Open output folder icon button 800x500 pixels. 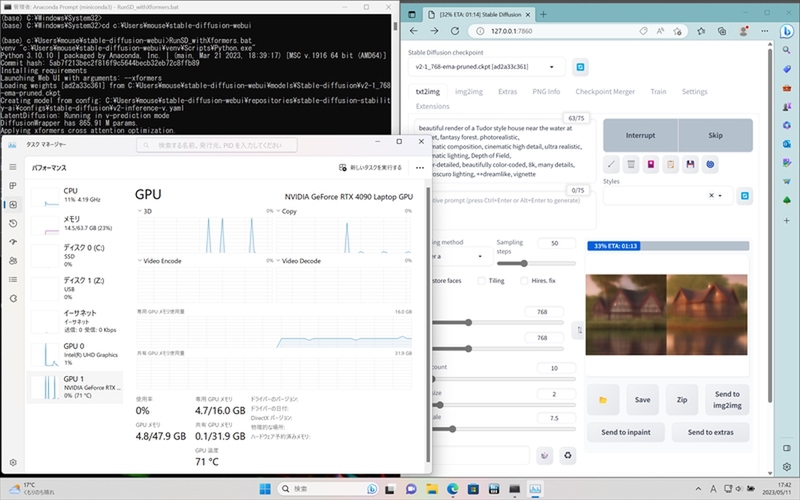tap(603, 399)
